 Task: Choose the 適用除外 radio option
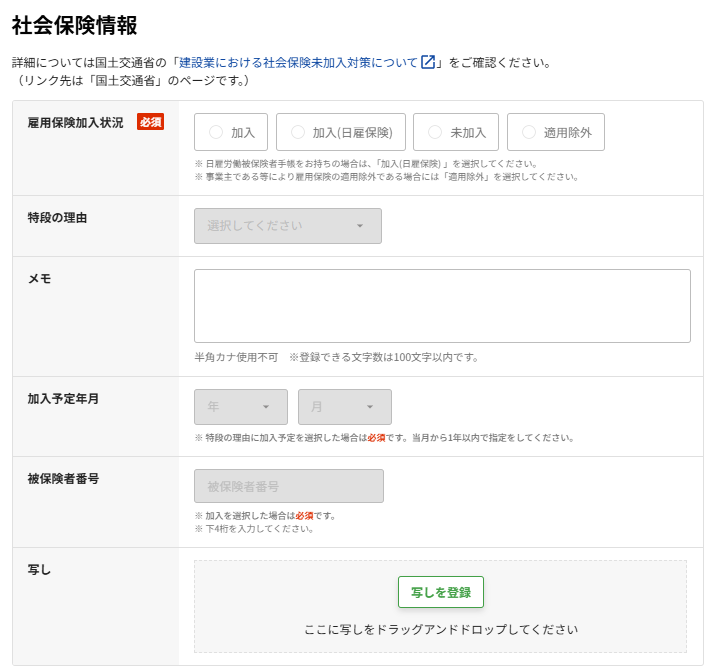point(555,132)
